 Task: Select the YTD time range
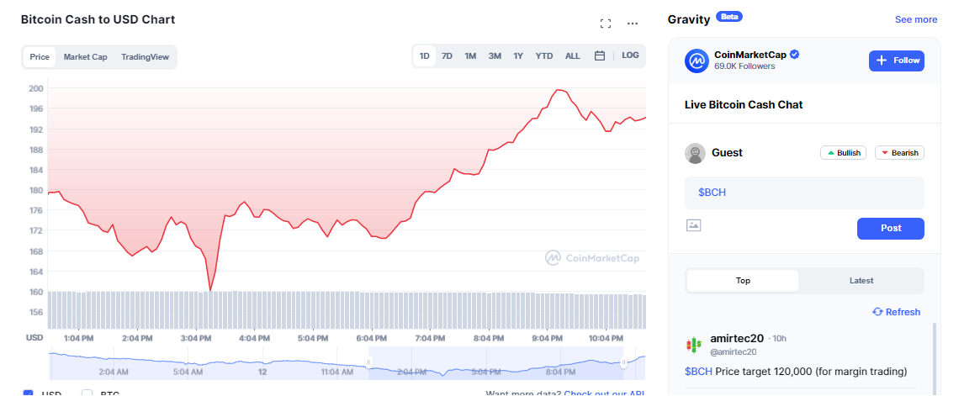click(543, 55)
